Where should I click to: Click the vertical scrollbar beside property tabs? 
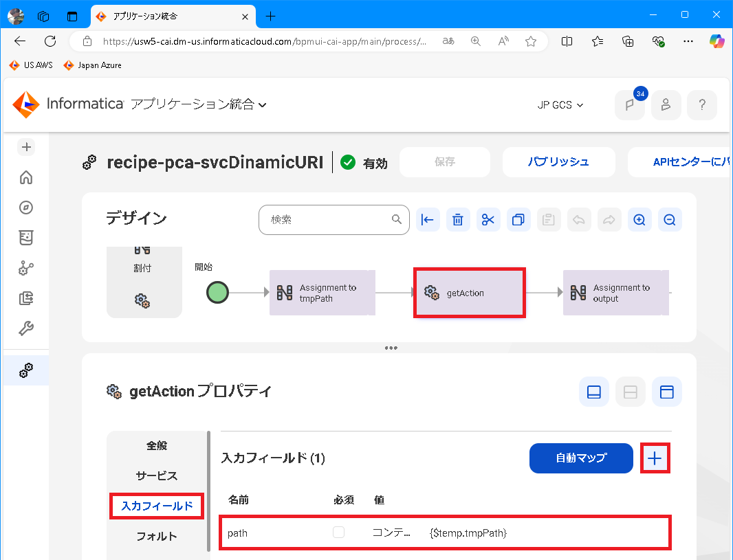[208, 491]
